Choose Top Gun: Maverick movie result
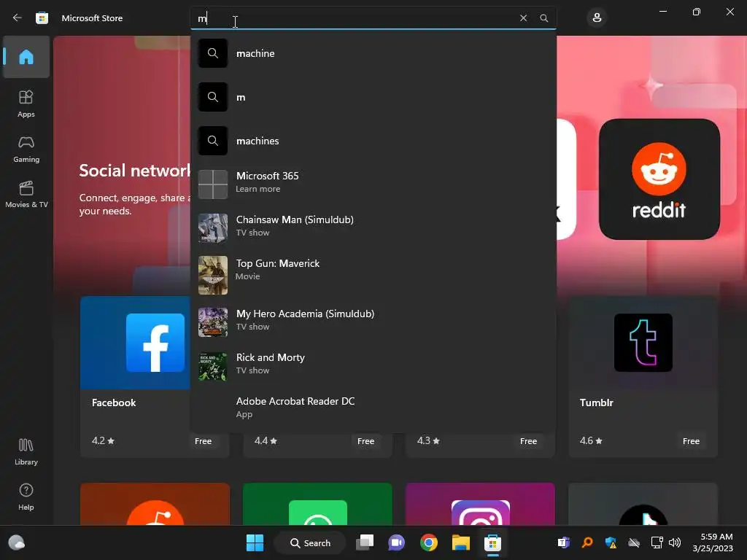 point(373,275)
